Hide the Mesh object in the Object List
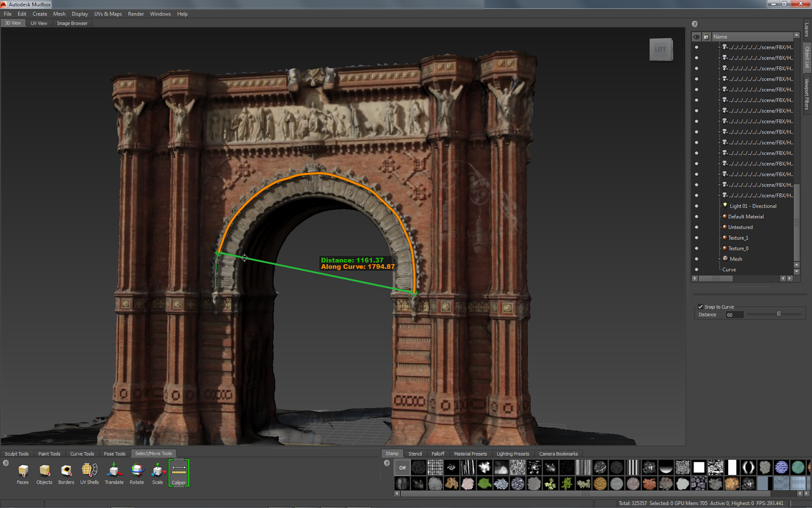This screenshot has height=508, width=812. pos(696,259)
